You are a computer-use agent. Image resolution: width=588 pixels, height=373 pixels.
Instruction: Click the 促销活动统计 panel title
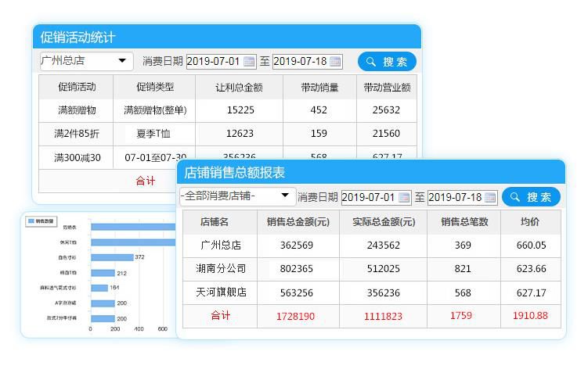[78, 37]
